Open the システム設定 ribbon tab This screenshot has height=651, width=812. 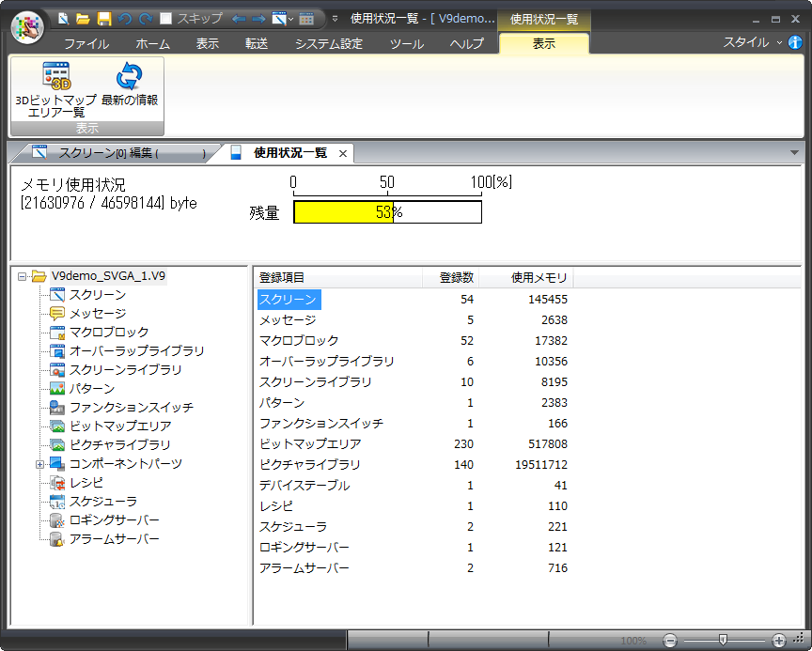328,43
